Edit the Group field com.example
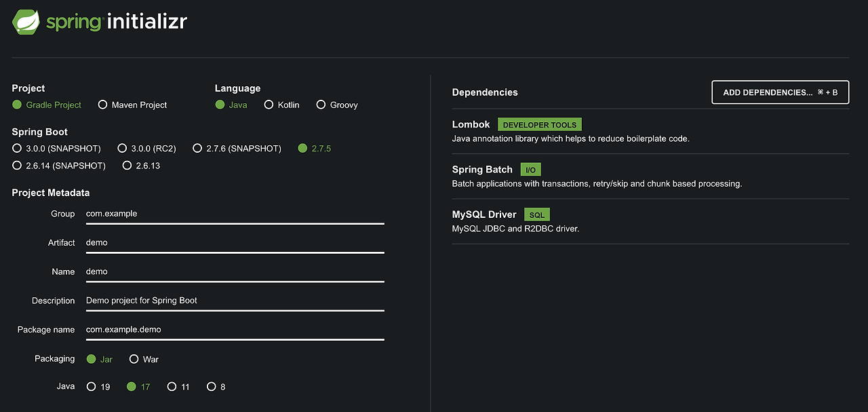 (x=235, y=214)
